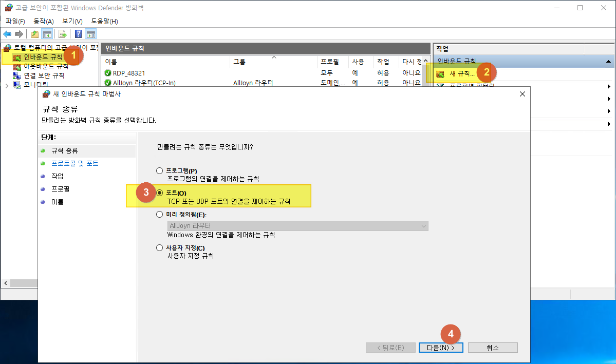Screen dimensions: 616x364
Task: Click the up arrow of the rules list scrollbar
Action: 425,61
